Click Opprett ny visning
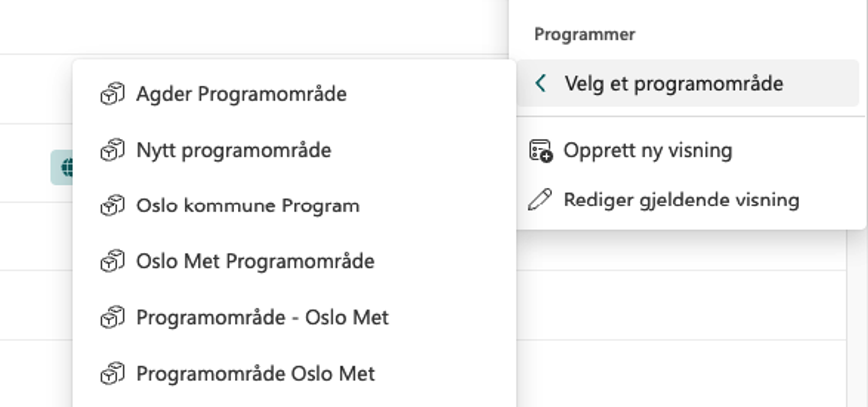 pyautogui.click(x=648, y=151)
